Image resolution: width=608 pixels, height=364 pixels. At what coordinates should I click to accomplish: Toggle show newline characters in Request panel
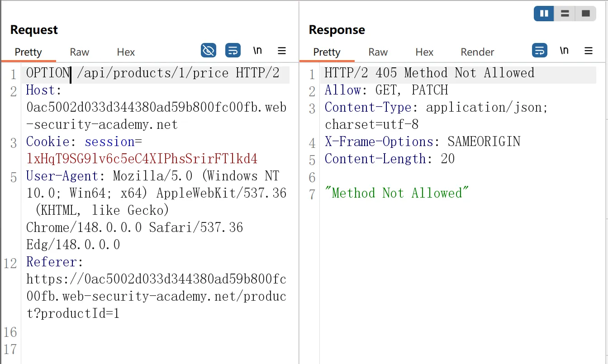257,50
